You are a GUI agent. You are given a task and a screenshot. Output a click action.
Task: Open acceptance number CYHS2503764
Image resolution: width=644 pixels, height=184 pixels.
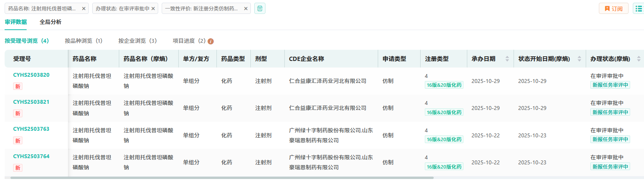pyautogui.click(x=31, y=156)
